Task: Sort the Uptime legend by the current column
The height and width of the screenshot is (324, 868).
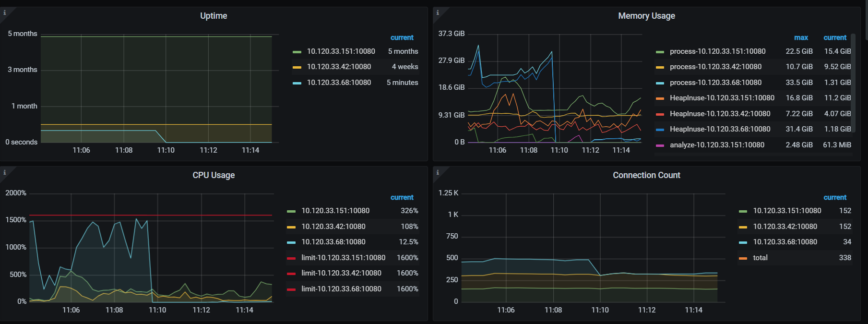Action: coord(402,37)
